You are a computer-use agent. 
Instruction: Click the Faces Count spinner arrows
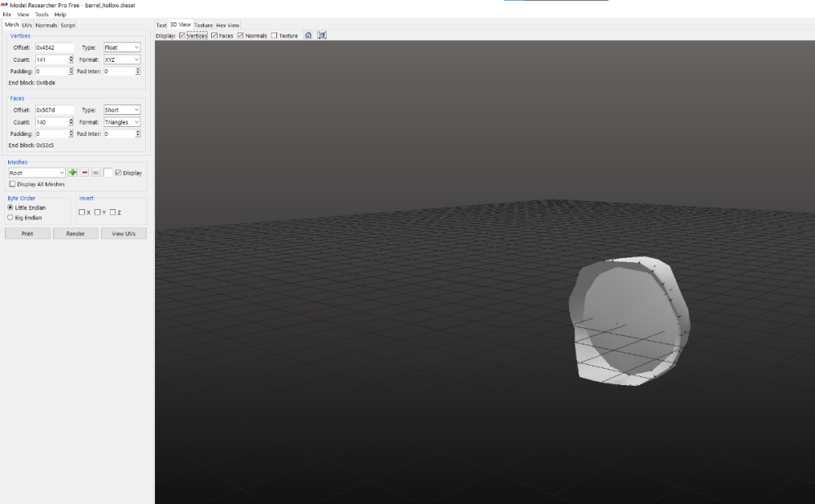(71, 122)
